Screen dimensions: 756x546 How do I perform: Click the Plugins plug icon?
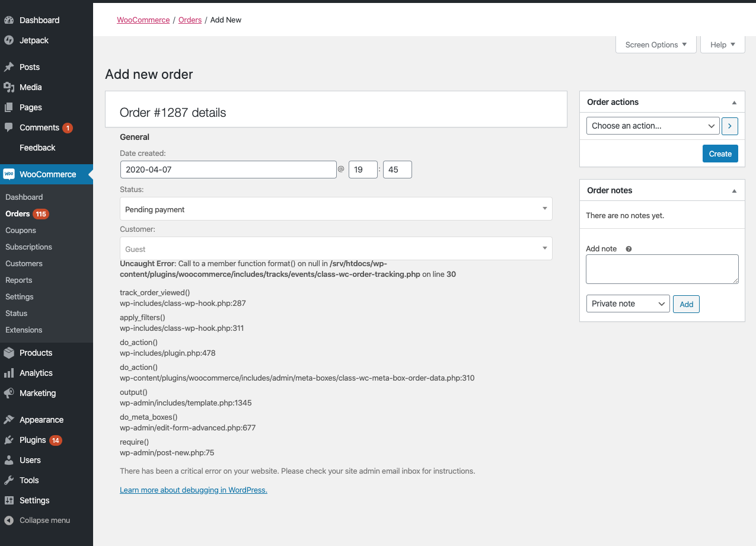pos(9,440)
